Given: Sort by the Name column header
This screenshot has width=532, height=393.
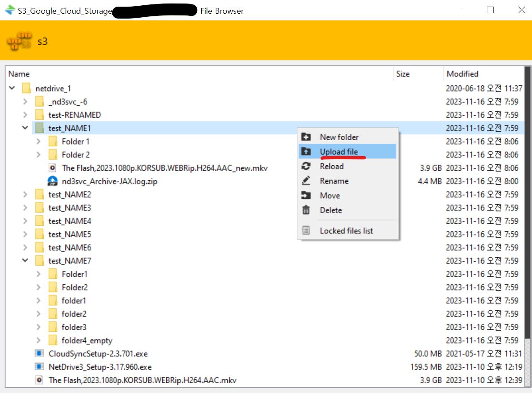Looking at the screenshot, I should (x=199, y=74).
